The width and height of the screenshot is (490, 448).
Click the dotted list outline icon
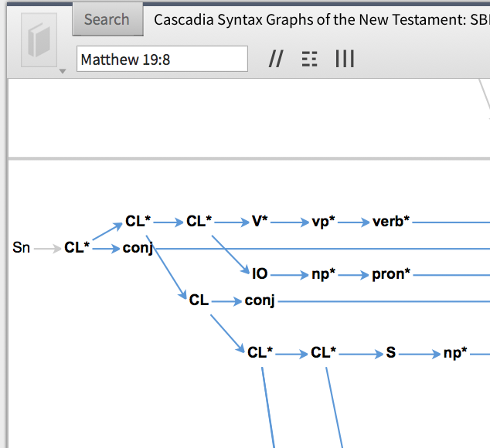pyautogui.click(x=309, y=59)
